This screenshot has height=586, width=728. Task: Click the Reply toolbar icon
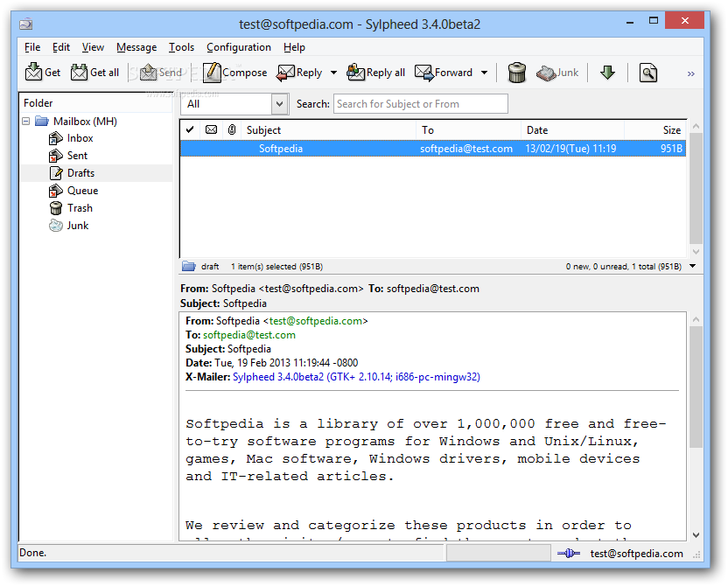point(285,73)
